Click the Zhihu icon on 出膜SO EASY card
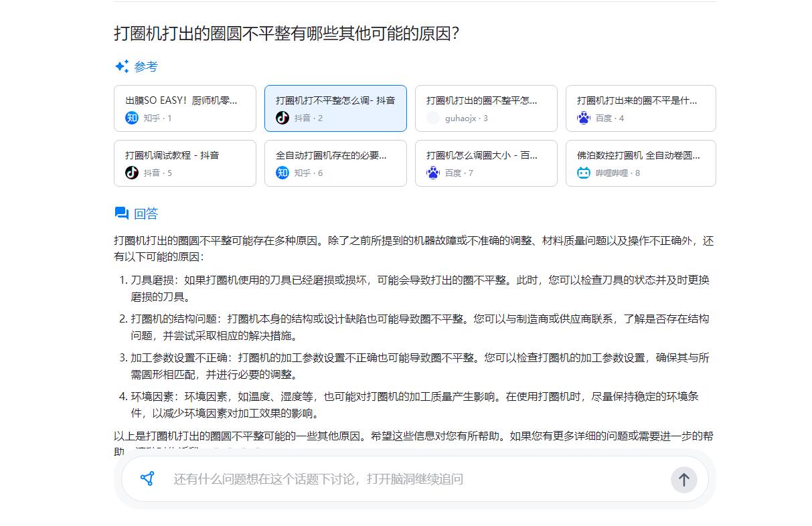 click(x=132, y=118)
